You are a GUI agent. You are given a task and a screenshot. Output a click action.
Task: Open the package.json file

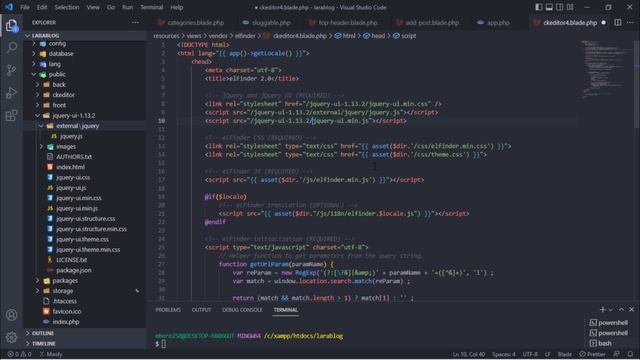click(x=73, y=270)
